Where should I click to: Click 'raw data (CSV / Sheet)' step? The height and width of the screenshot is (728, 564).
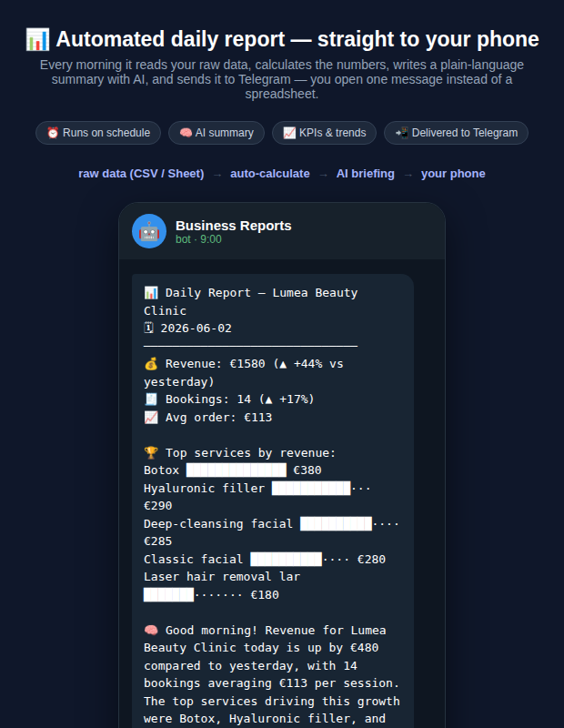pyautogui.click(x=141, y=174)
